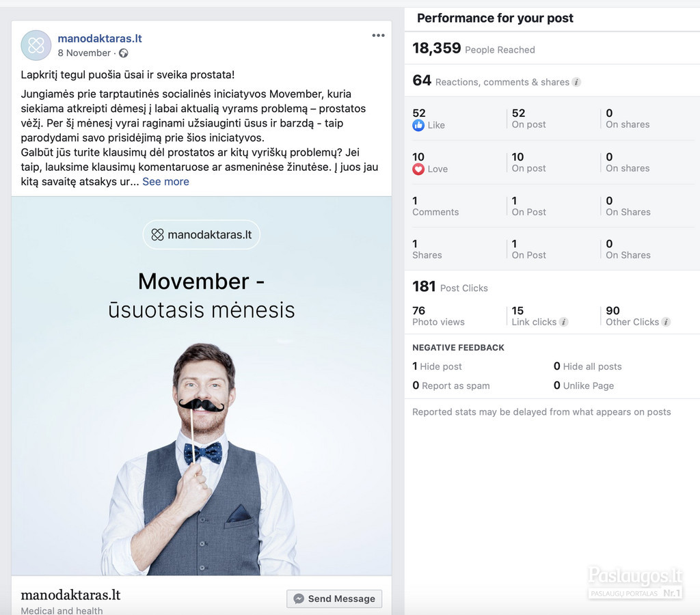
Task: Click the manodaktaras.lt title below the image
Action: click(x=70, y=595)
